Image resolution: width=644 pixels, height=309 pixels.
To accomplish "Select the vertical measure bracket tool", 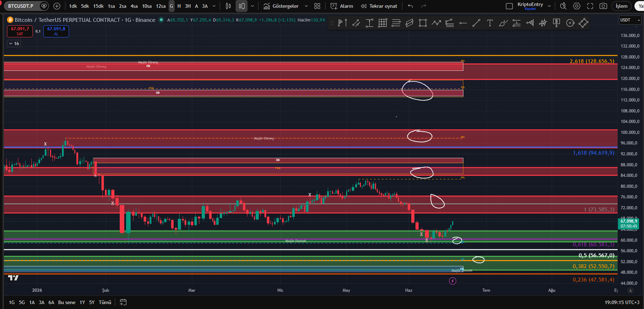I will click(x=369, y=23).
